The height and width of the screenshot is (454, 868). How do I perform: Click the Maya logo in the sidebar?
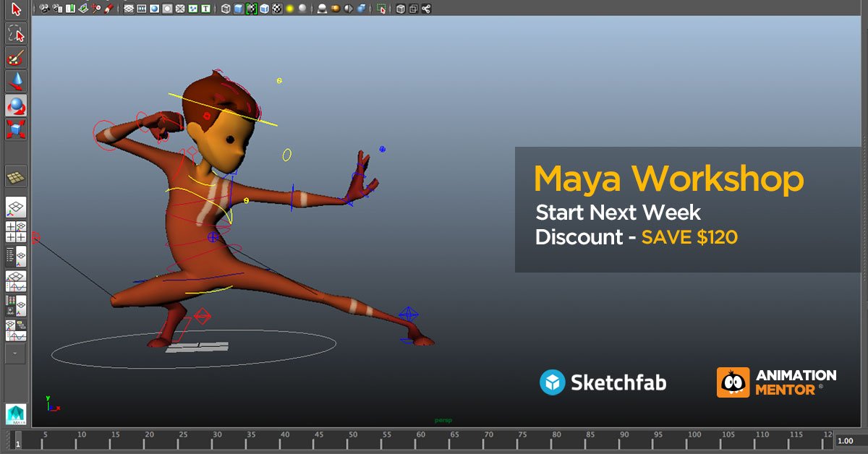click(x=16, y=414)
